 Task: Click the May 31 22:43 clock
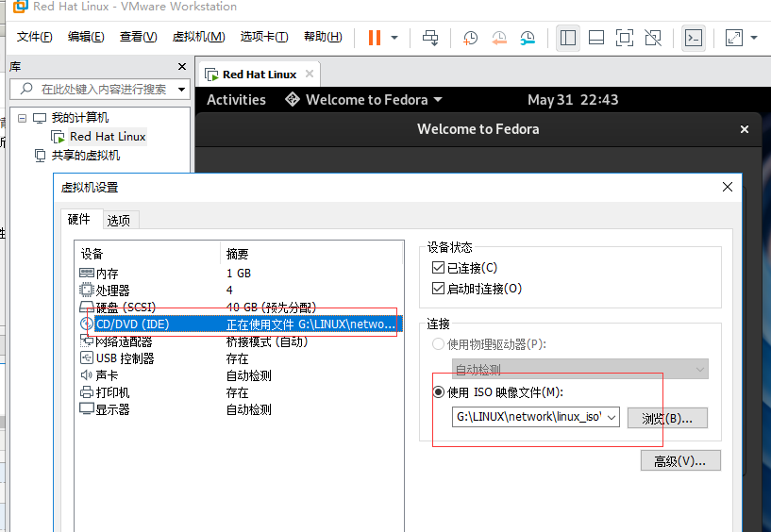click(x=573, y=100)
